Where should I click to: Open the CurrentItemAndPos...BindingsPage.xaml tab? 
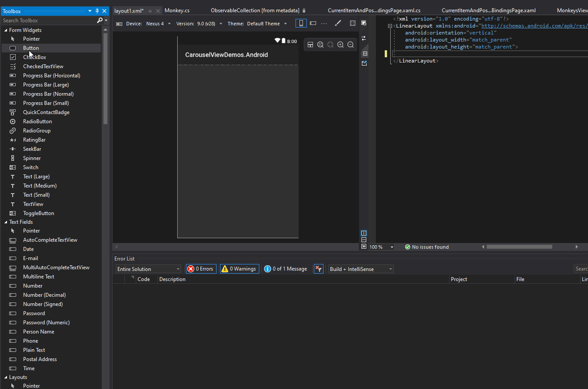(x=488, y=10)
